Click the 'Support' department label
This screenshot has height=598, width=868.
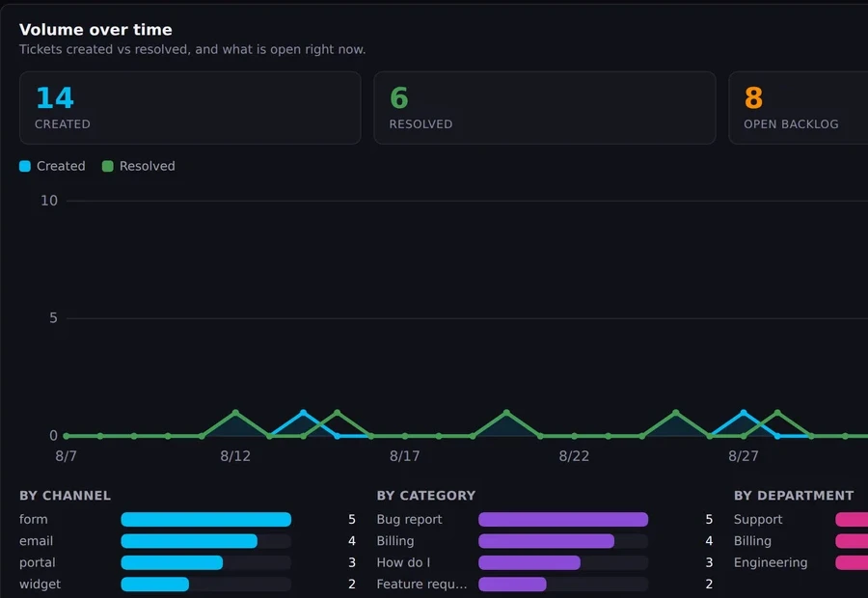tap(758, 519)
